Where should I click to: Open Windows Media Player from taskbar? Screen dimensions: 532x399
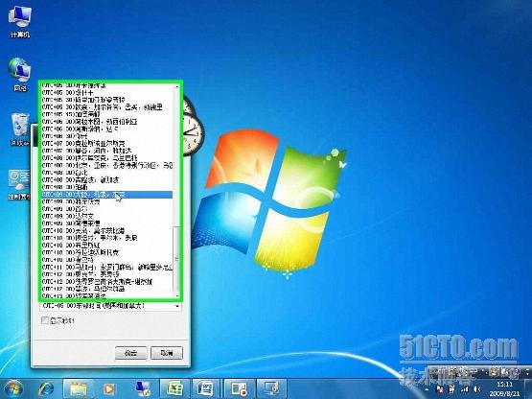click(x=109, y=388)
